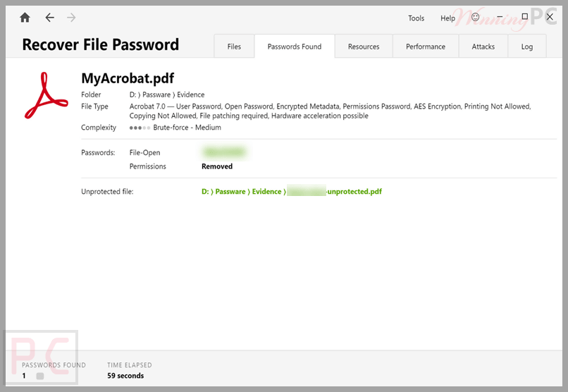Click the Removed permissions status
The width and height of the screenshot is (568, 392).
(x=217, y=166)
